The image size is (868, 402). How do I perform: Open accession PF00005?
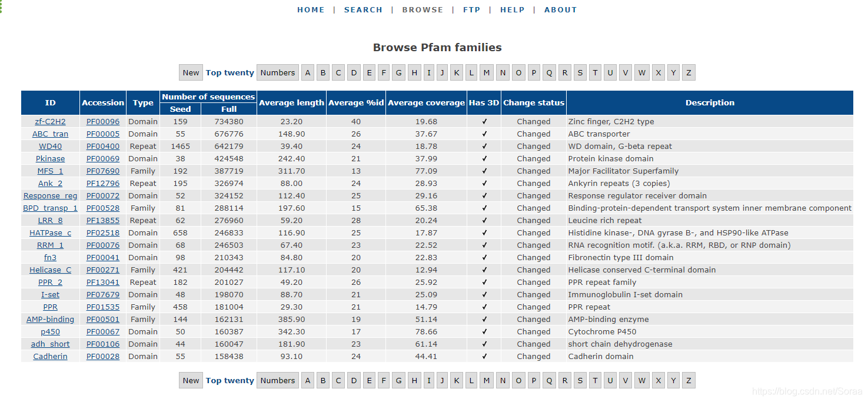coord(103,134)
